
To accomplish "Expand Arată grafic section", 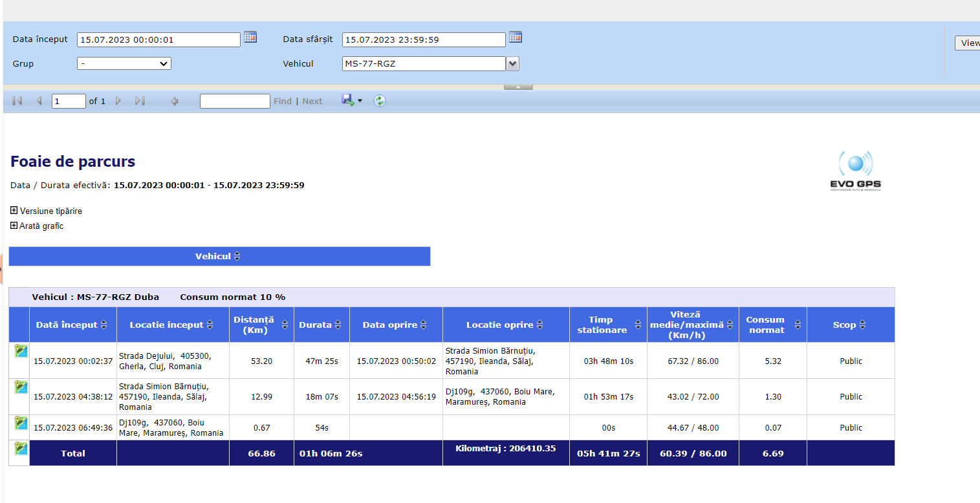I will (14, 226).
